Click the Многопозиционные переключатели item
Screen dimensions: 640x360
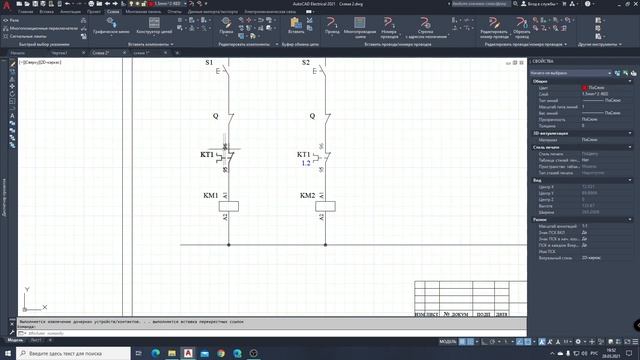pos(40,28)
